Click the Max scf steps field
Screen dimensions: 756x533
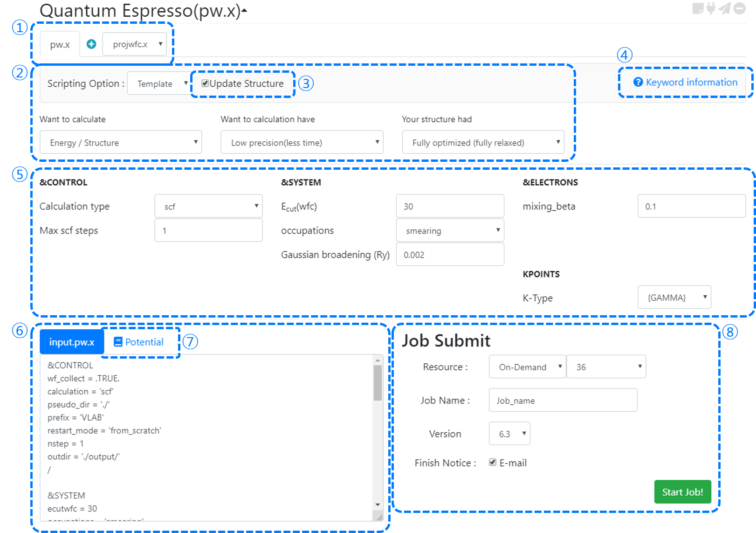(208, 230)
